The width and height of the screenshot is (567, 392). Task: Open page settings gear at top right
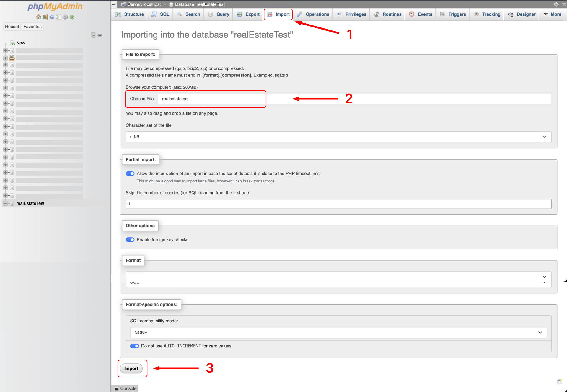pyautogui.click(x=556, y=4)
